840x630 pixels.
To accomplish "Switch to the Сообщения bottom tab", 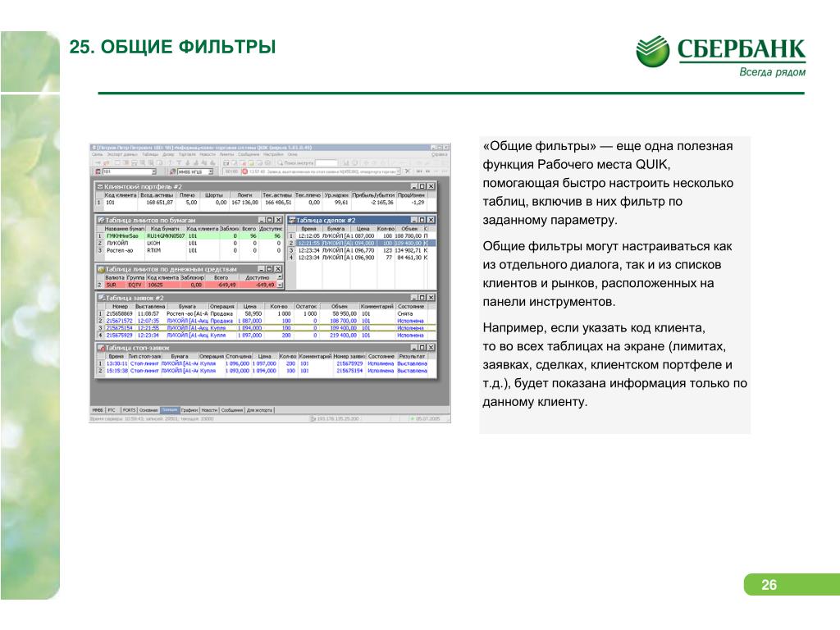I will click(x=232, y=410).
